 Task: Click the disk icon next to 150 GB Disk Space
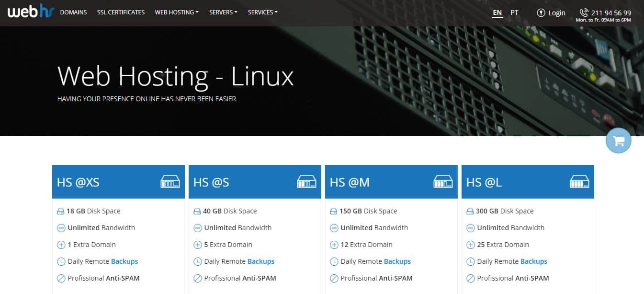[334, 211]
